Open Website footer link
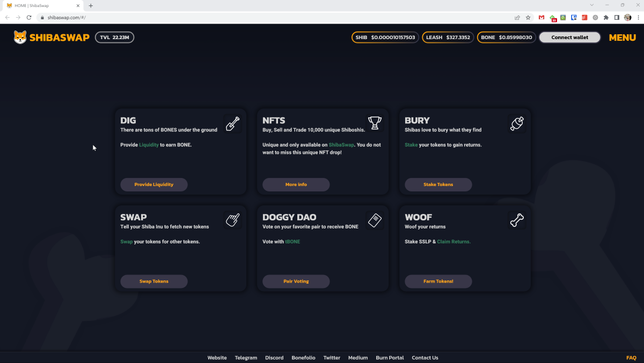The width and height of the screenshot is (644, 363). point(217,358)
